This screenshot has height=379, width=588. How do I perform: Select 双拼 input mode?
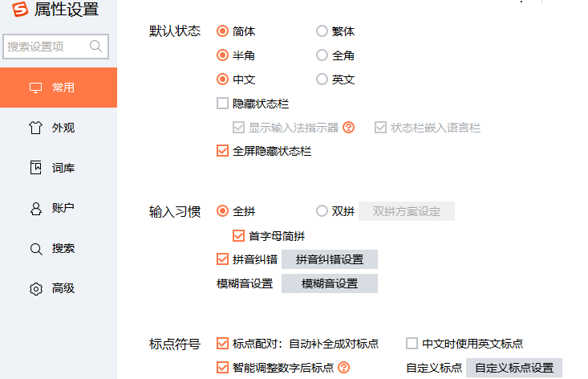tap(322, 211)
